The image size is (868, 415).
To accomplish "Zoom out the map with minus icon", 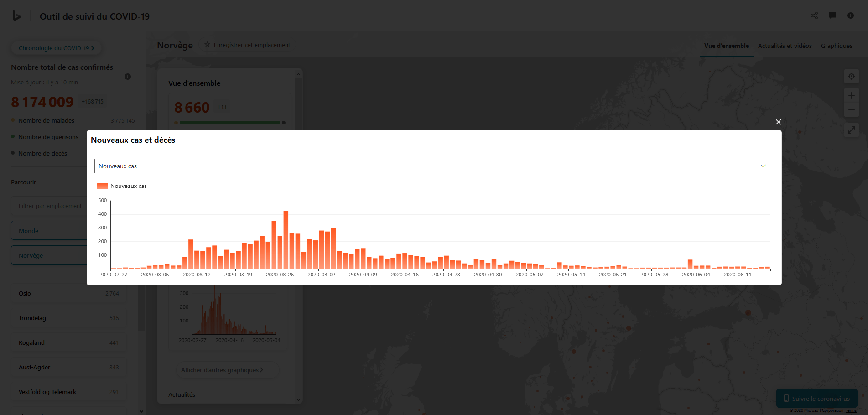I will [x=851, y=110].
